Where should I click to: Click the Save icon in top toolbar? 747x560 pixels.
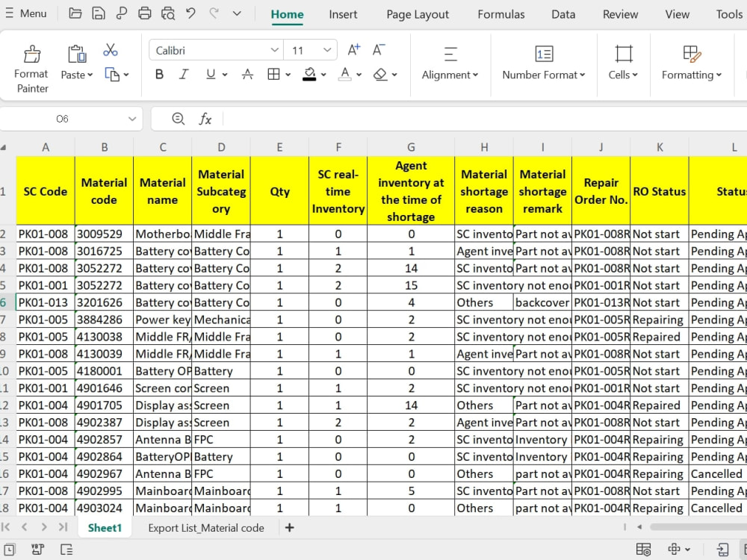[x=98, y=13]
